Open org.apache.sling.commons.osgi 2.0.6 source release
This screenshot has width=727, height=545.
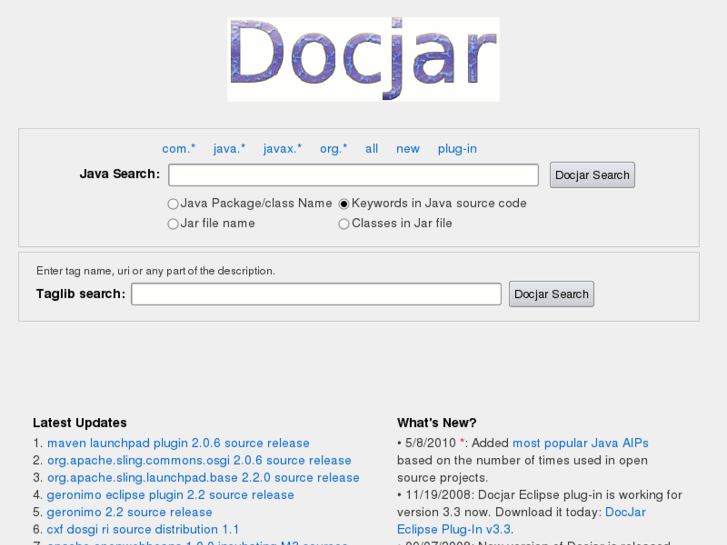pos(199,460)
